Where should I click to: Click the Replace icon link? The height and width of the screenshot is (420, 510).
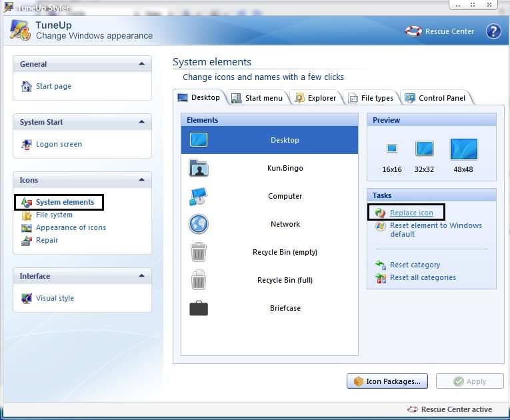tap(411, 213)
